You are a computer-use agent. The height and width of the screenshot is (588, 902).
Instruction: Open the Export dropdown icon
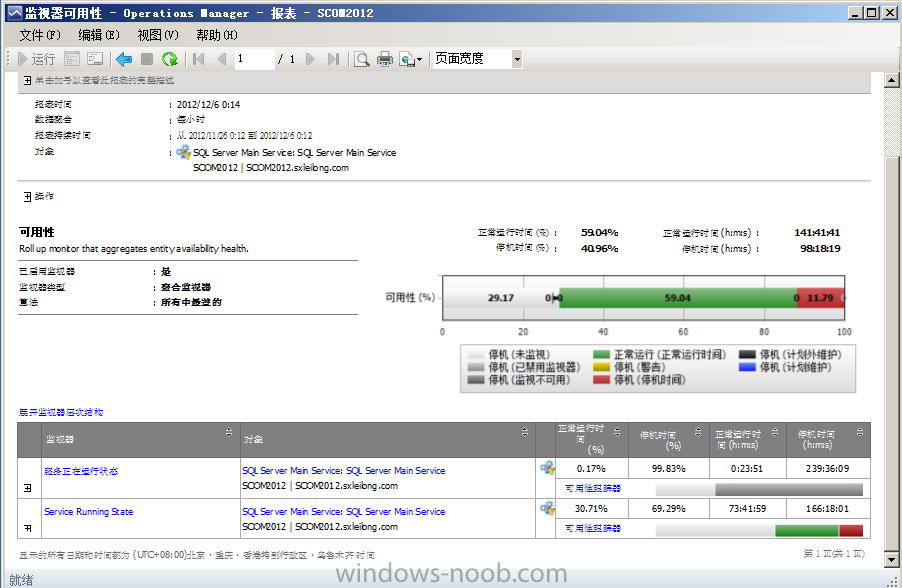coord(411,59)
